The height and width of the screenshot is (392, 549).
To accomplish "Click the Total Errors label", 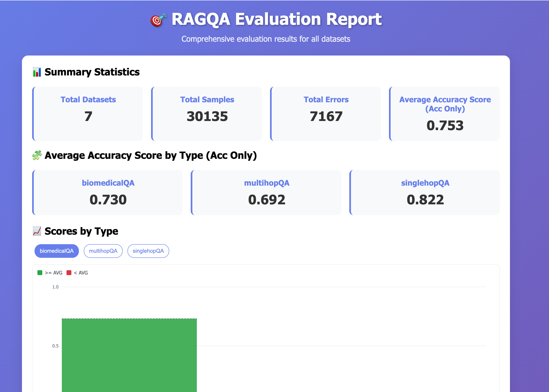I will (x=326, y=99).
